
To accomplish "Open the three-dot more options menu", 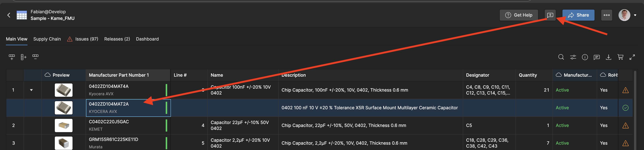I will tap(607, 15).
